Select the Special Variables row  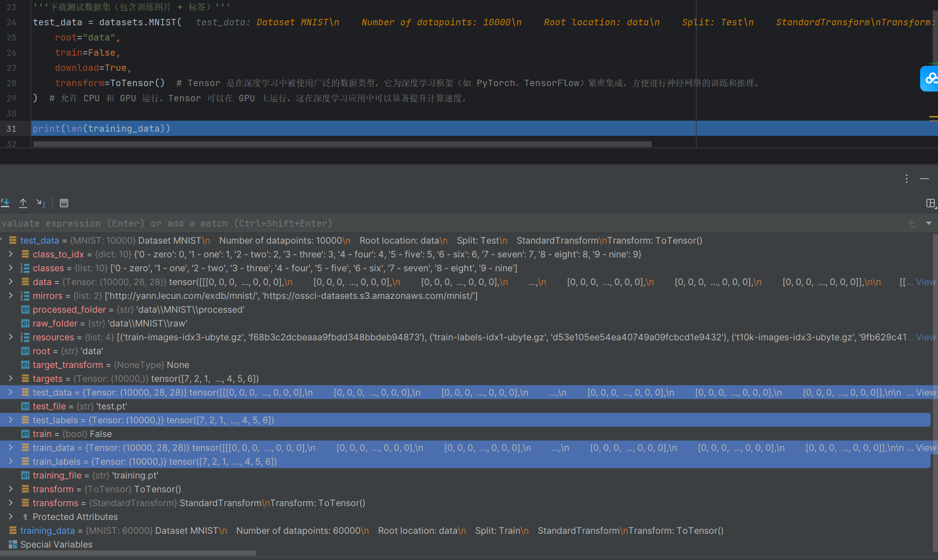[x=56, y=544]
